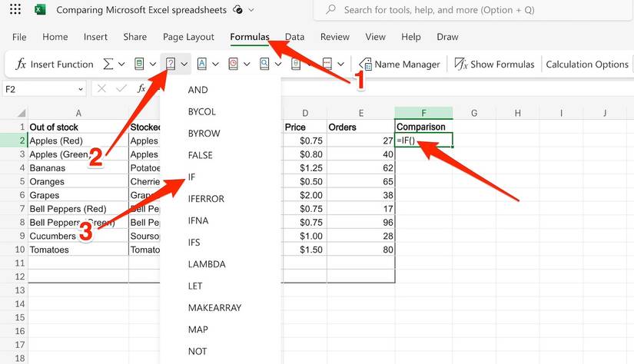
Task: Select IF from the function list
Action: point(193,177)
